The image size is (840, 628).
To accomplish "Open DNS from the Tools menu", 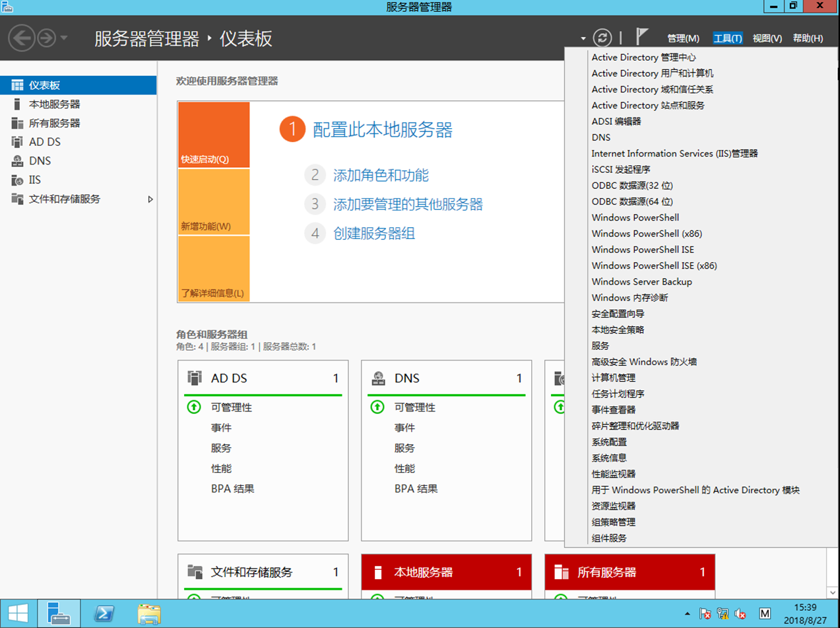I will 601,137.
